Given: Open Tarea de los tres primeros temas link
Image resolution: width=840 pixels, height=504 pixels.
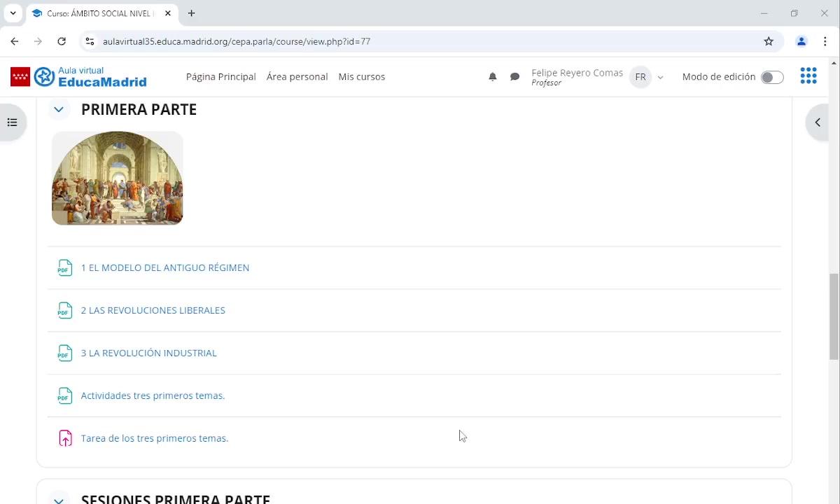Looking at the screenshot, I should point(155,439).
